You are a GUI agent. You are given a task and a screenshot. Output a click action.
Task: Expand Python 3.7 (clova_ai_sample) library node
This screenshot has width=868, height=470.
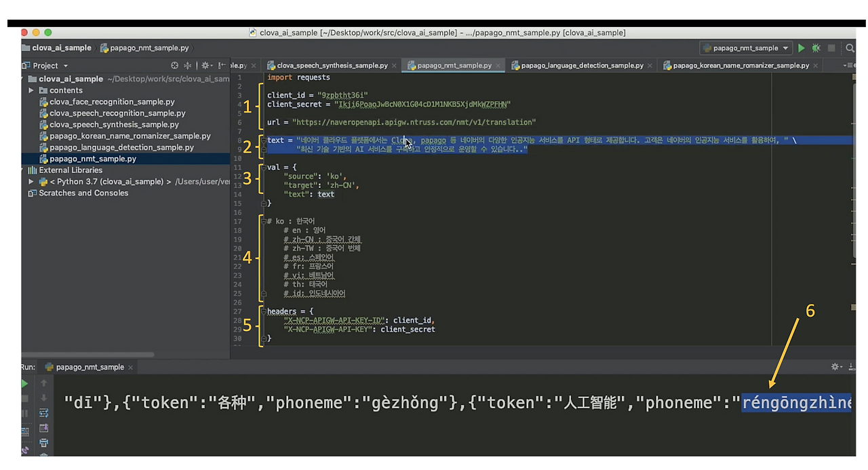[x=31, y=182]
